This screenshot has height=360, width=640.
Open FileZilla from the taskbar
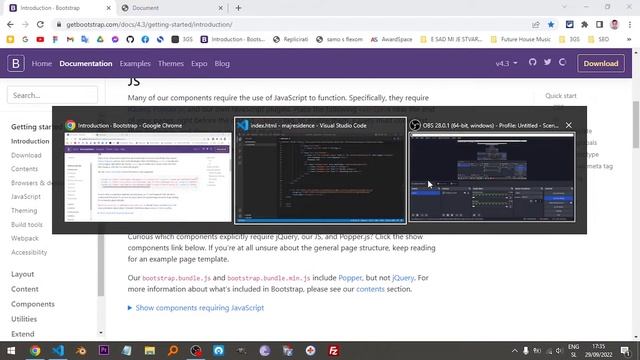[x=333, y=351]
